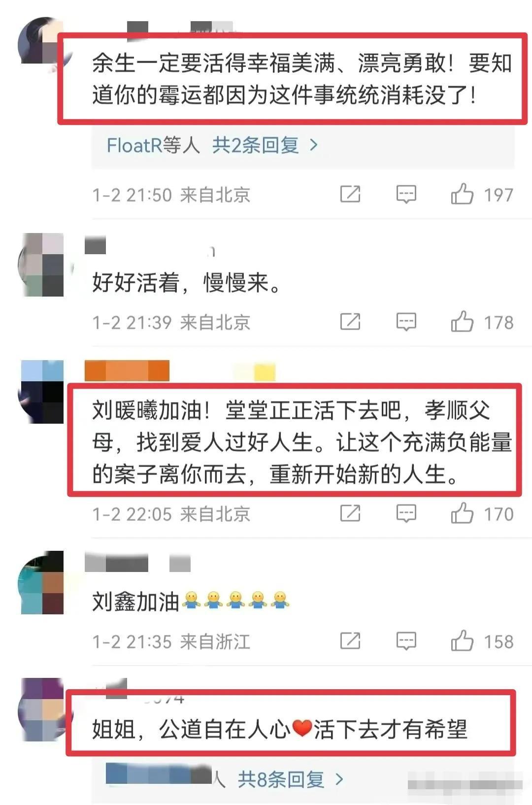Share the comment from 浙江
The width and height of the screenshot is (532, 805).
coord(350,641)
